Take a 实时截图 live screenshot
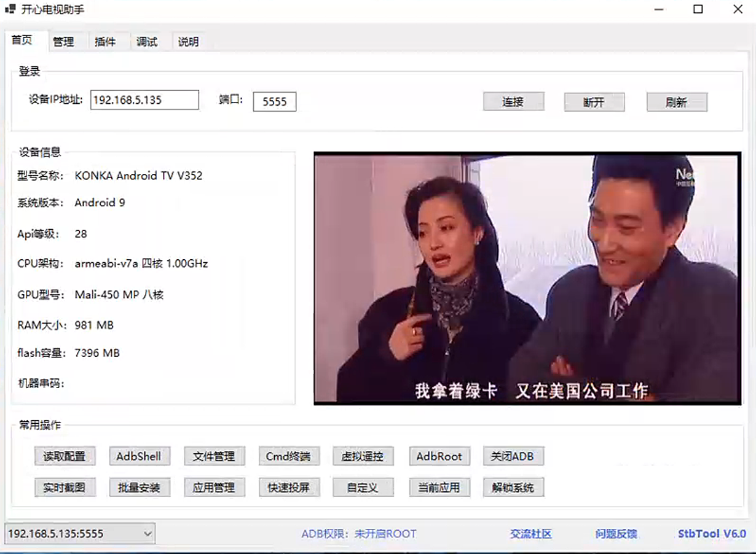Image resolution: width=756 pixels, height=554 pixels. pos(64,488)
